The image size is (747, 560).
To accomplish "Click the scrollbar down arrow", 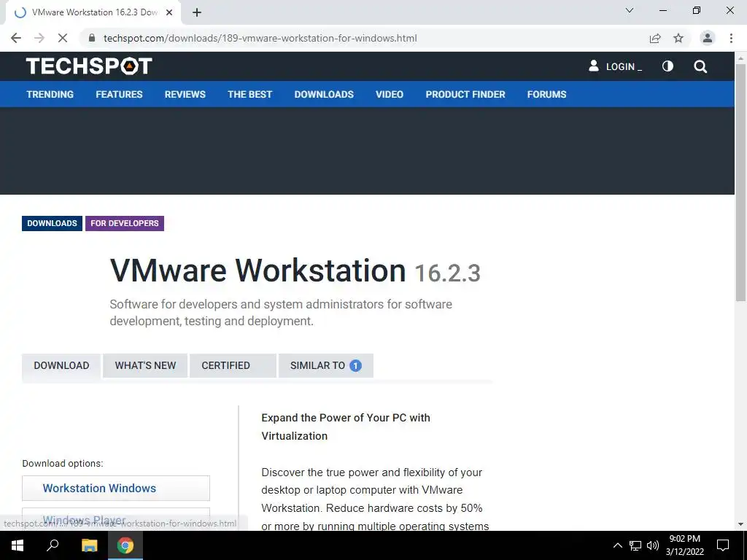I will click(x=740, y=524).
